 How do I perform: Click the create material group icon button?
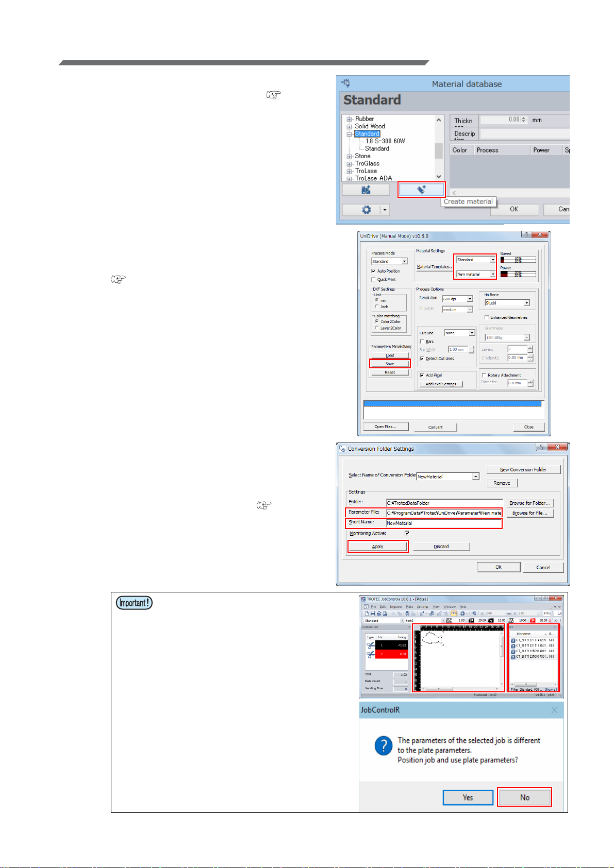click(366, 190)
